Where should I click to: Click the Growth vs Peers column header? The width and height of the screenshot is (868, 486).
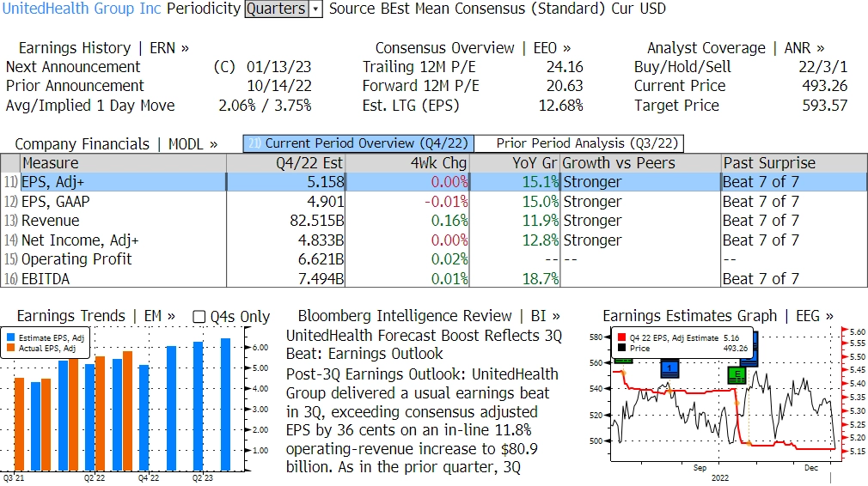pyautogui.click(x=640, y=163)
